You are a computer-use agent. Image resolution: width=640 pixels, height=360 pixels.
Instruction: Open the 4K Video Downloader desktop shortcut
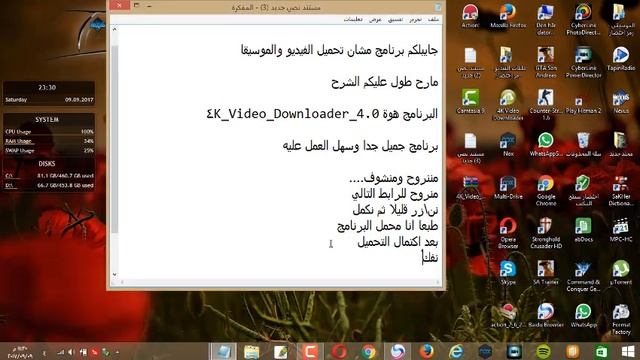[508, 105]
